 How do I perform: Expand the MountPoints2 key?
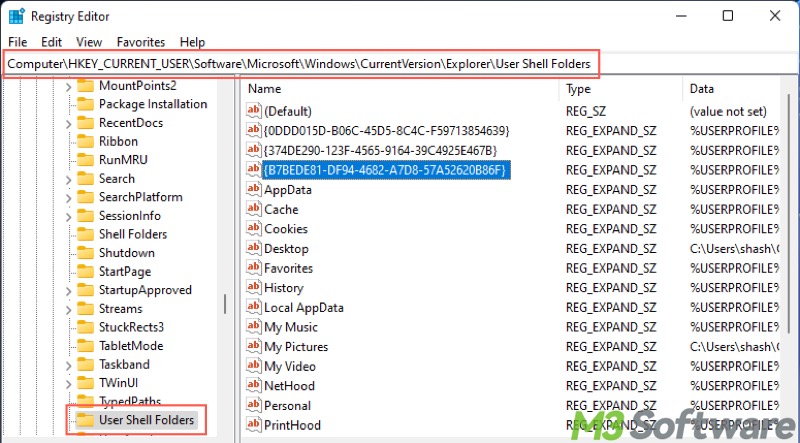pyautogui.click(x=68, y=87)
